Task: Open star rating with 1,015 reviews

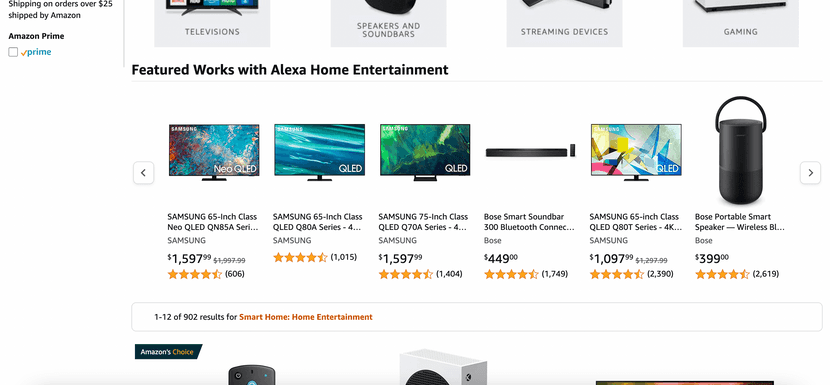Action: point(300,257)
